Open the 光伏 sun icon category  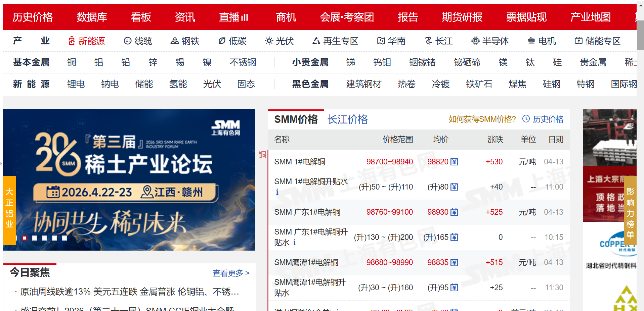pyautogui.click(x=269, y=41)
